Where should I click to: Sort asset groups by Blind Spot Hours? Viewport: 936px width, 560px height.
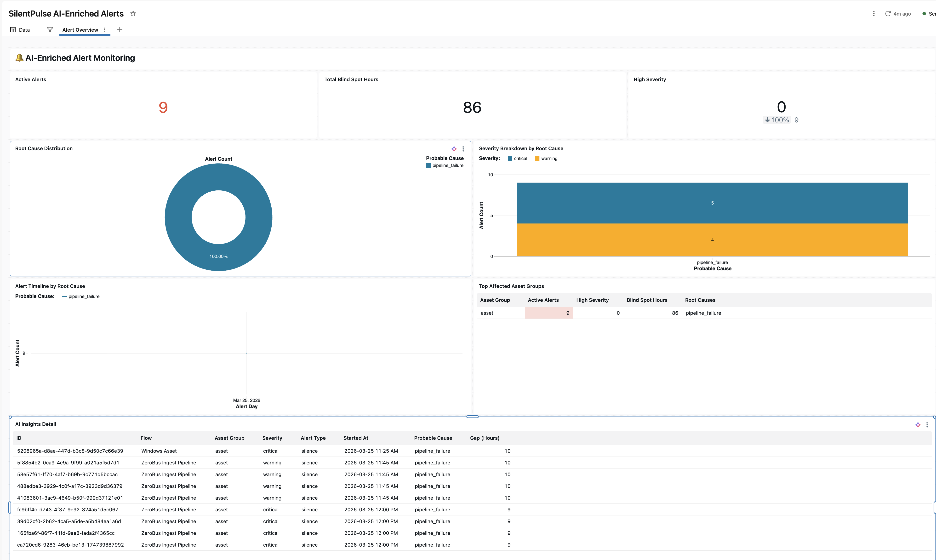point(647,300)
